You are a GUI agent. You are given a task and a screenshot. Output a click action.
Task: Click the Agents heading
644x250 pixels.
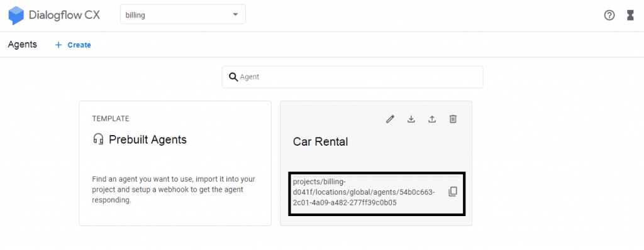22,45
